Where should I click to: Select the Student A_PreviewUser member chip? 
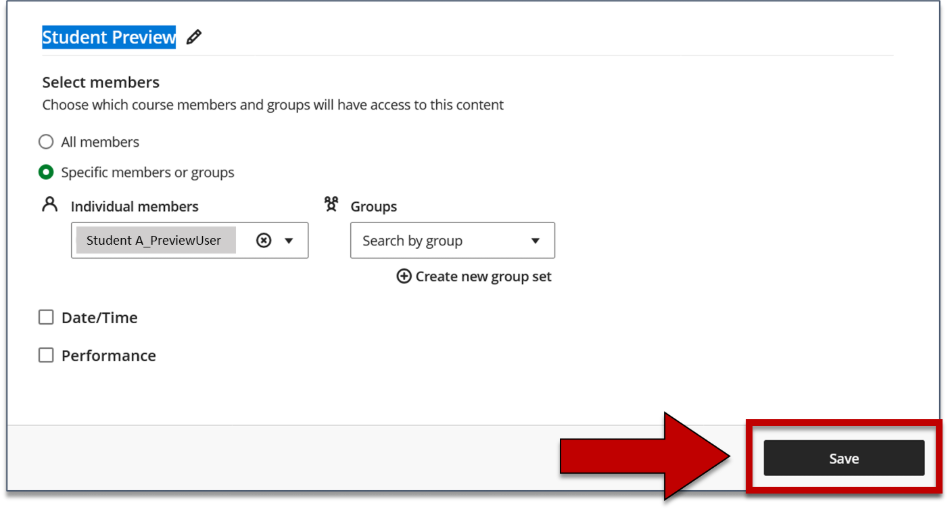[154, 240]
